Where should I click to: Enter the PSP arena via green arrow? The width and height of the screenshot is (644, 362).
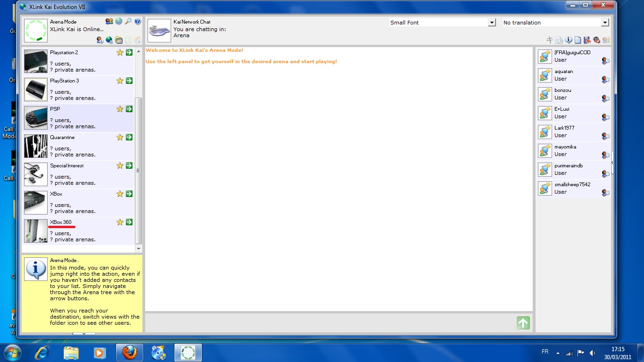[x=129, y=109]
